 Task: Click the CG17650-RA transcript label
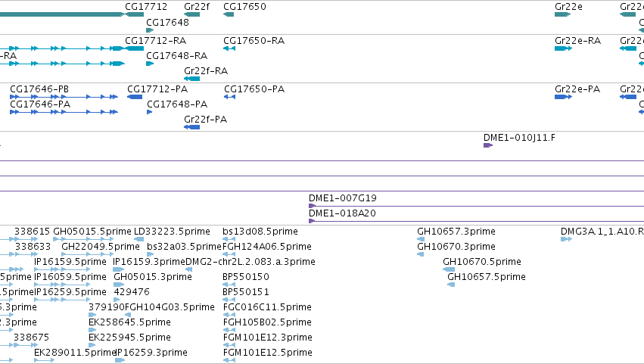[x=254, y=41]
